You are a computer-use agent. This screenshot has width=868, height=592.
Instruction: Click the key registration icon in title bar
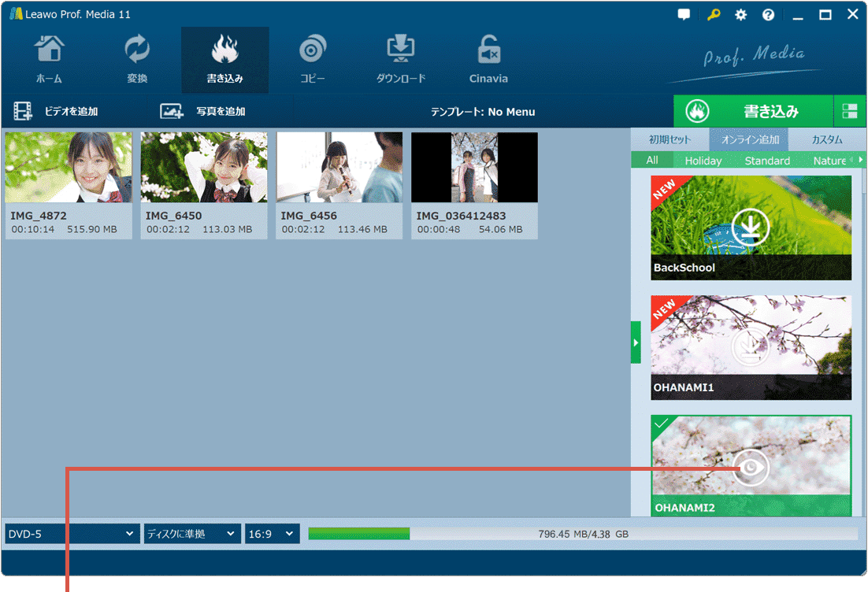(713, 15)
